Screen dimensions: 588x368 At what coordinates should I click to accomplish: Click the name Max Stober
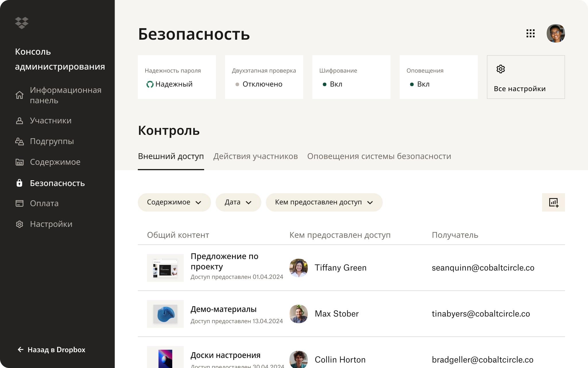[336, 314]
